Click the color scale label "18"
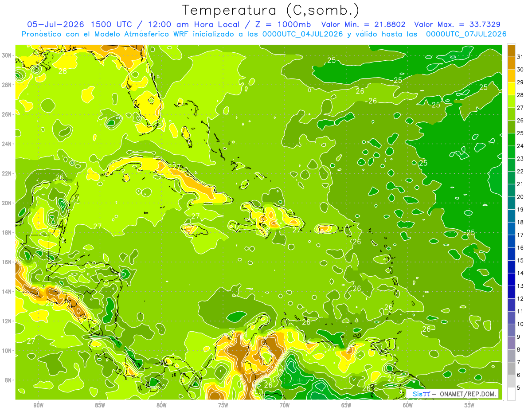The height and width of the screenshot is (411, 532). 520,222
